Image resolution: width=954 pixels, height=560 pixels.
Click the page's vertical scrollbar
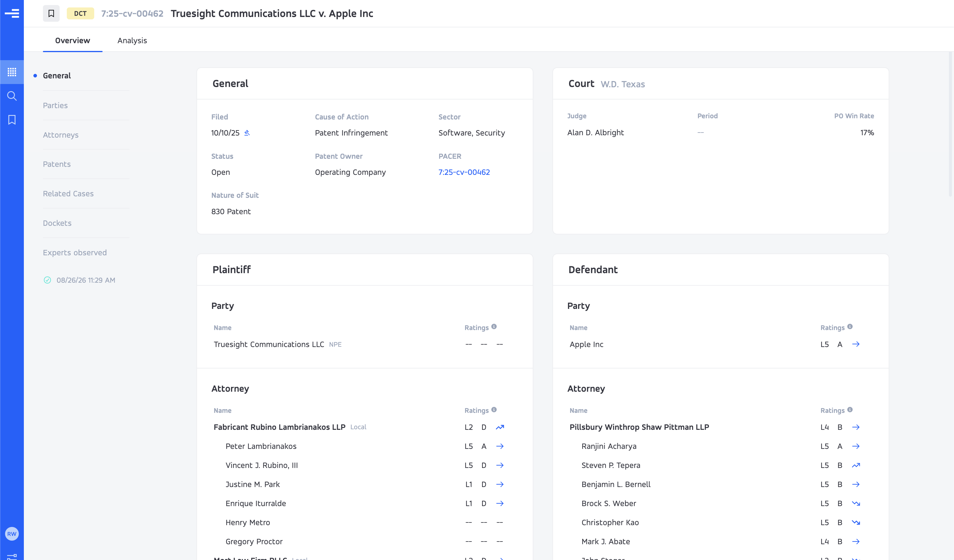[x=951, y=125]
